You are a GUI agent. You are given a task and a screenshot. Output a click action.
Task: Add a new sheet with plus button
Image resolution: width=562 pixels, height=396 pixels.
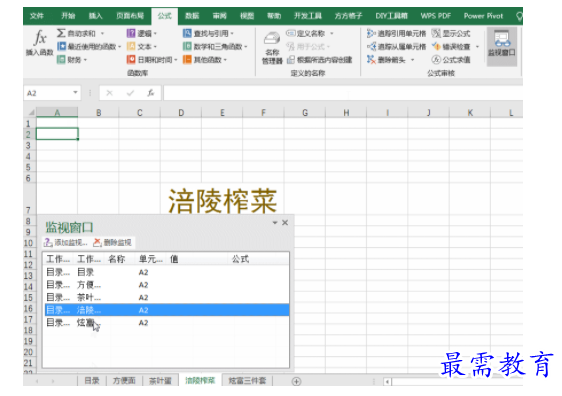point(296,381)
